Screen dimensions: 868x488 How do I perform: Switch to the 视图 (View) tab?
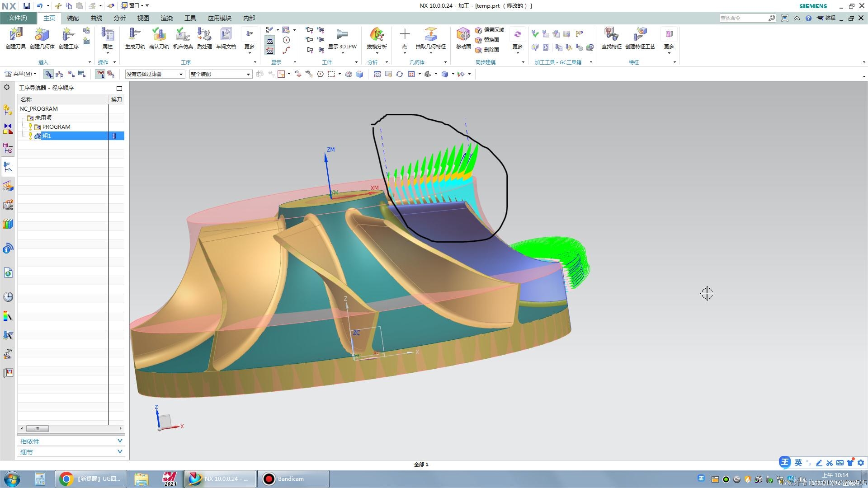pyautogui.click(x=143, y=18)
